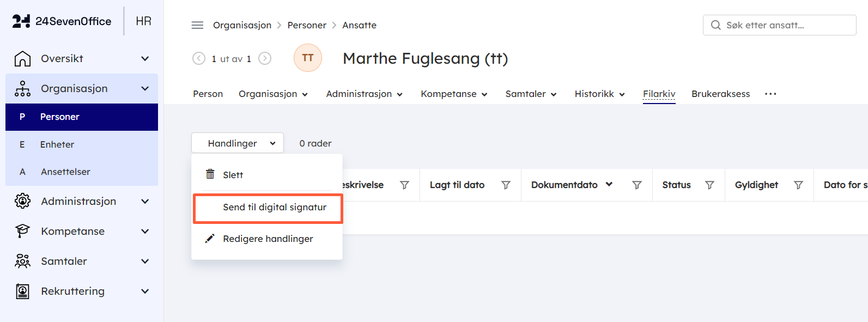Click the Personer breadcrumb link

click(307, 25)
